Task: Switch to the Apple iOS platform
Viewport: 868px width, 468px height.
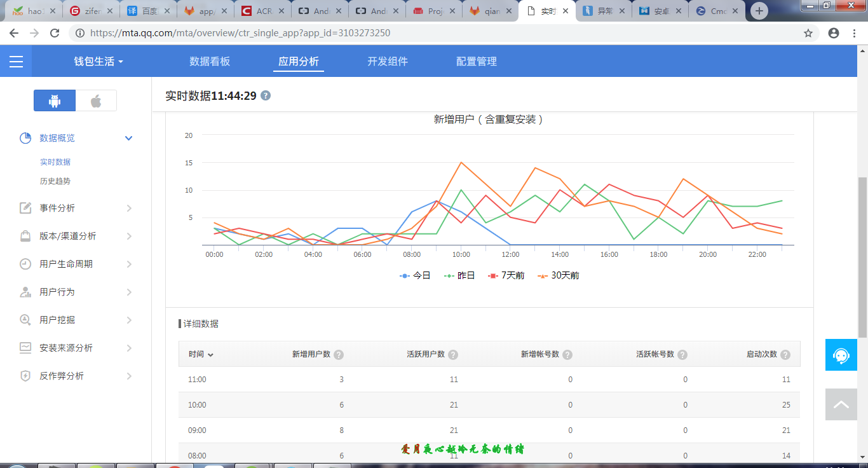Action: pyautogui.click(x=96, y=100)
